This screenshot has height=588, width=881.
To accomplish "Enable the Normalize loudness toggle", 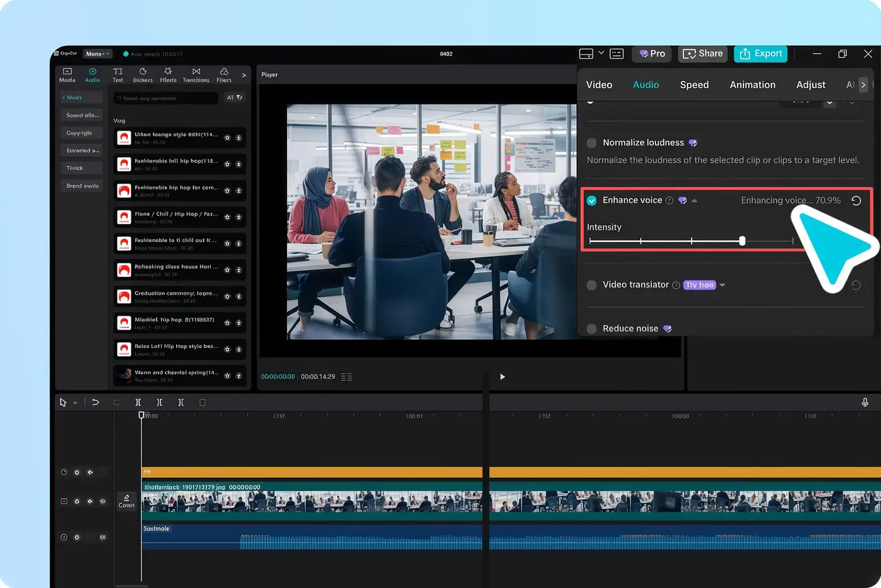I will tap(591, 143).
